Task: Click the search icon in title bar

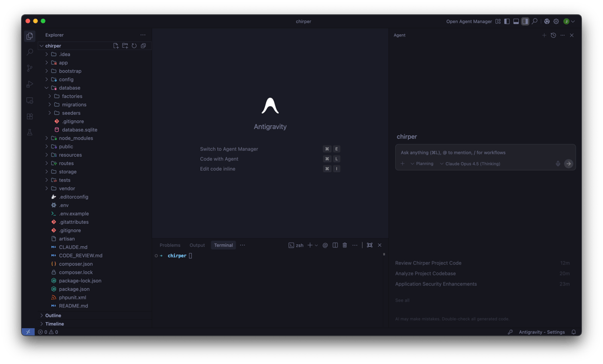Action: pyautogui.click(x=535, y=22)
